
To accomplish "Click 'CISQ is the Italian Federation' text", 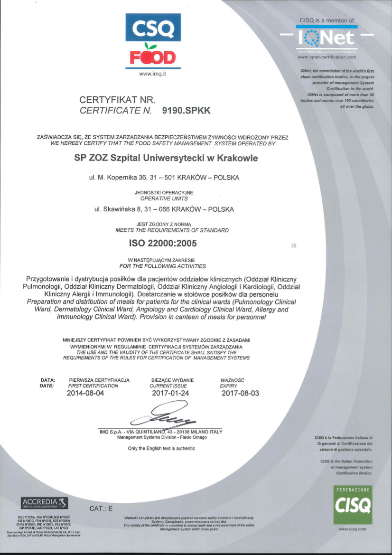I will coord(346,467).
